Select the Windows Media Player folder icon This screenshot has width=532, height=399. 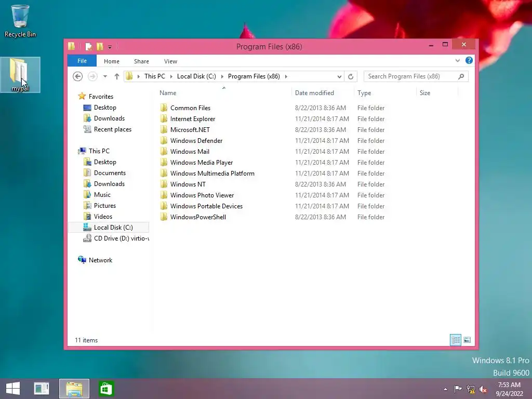[x=164, y=163]
